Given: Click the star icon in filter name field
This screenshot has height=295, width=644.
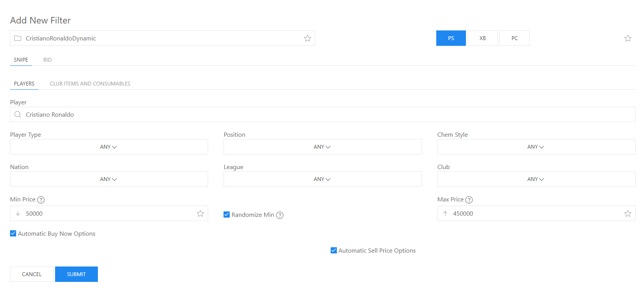Looking at the screenshot, I should click(x=308, y=38).
